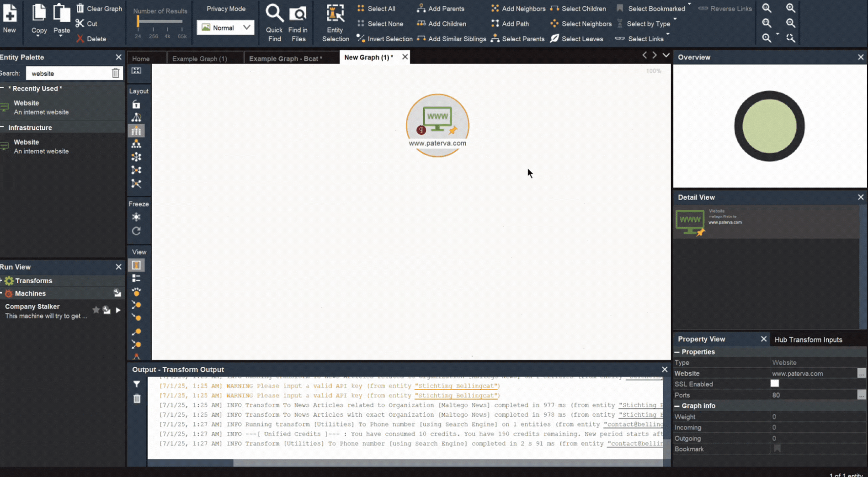The height and width of the screenshot is (477, 868).
Task: Choose hierarchical layout icon
Action: click(136, 144)
